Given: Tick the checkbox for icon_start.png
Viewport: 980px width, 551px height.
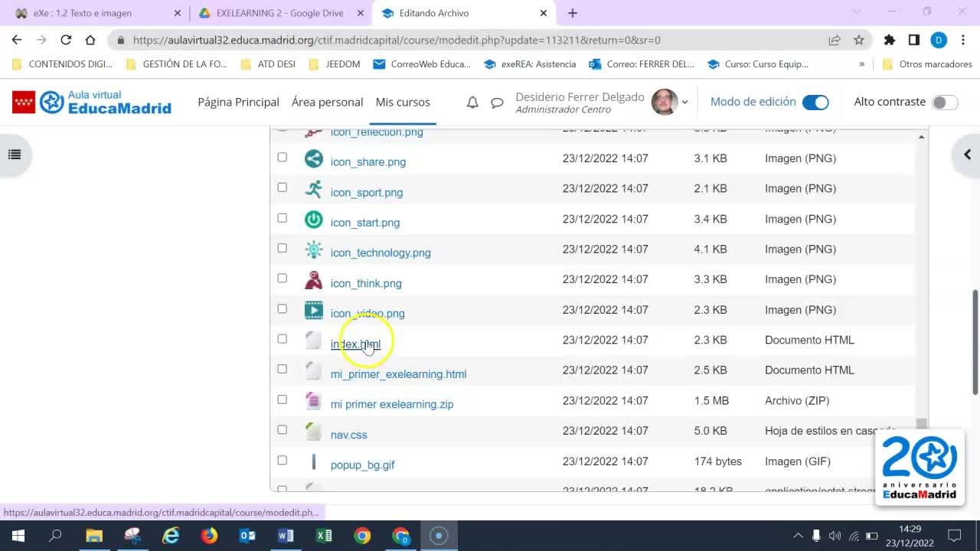Looking at the screenshot, I should pos(283,218).
